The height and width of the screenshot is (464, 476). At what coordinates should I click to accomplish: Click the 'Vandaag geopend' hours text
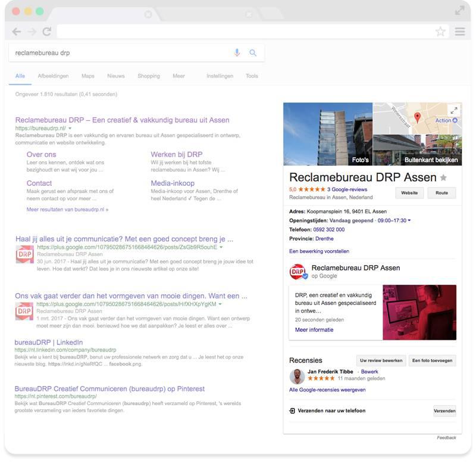pyautogui.click(x=351, y=220)
